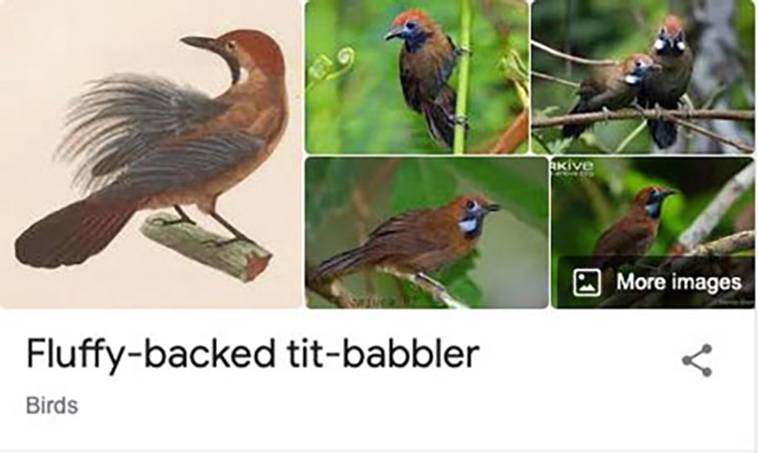
Task: Click the Fluffy-backed tit-babbler title
Action: click(x=252, y=354)
